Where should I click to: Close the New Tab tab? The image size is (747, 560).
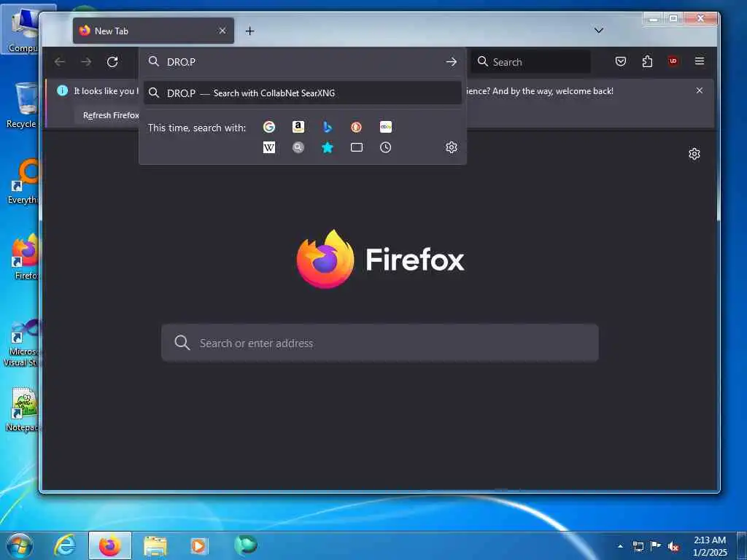[222, 31]
